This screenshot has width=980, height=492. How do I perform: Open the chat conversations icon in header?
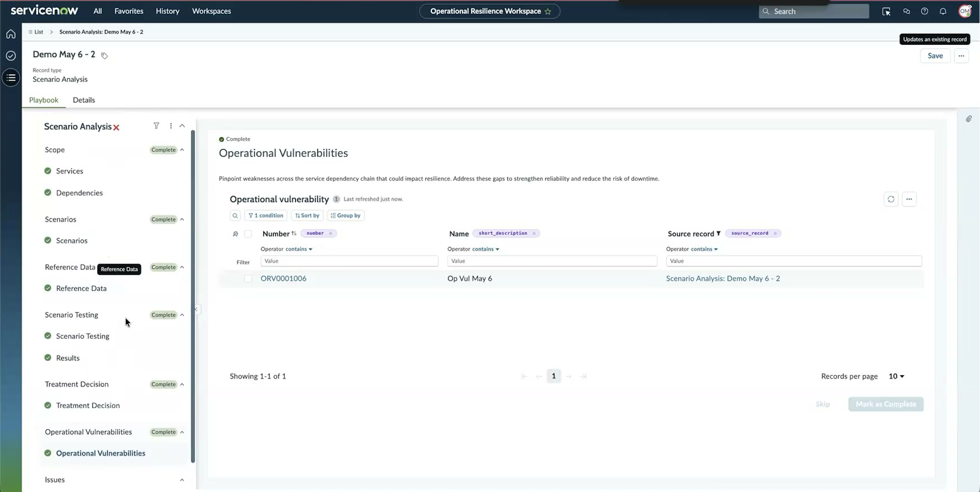click(x=906, y=11)
